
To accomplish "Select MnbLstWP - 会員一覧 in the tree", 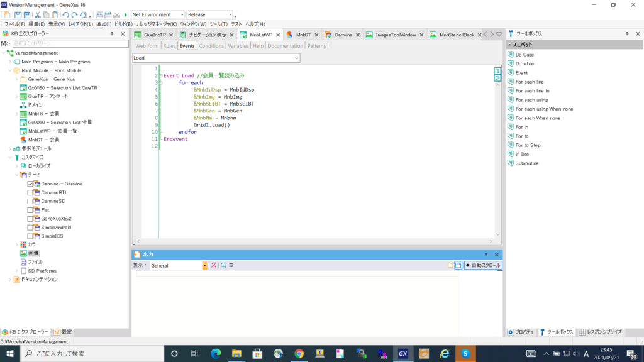I will 53,131.
